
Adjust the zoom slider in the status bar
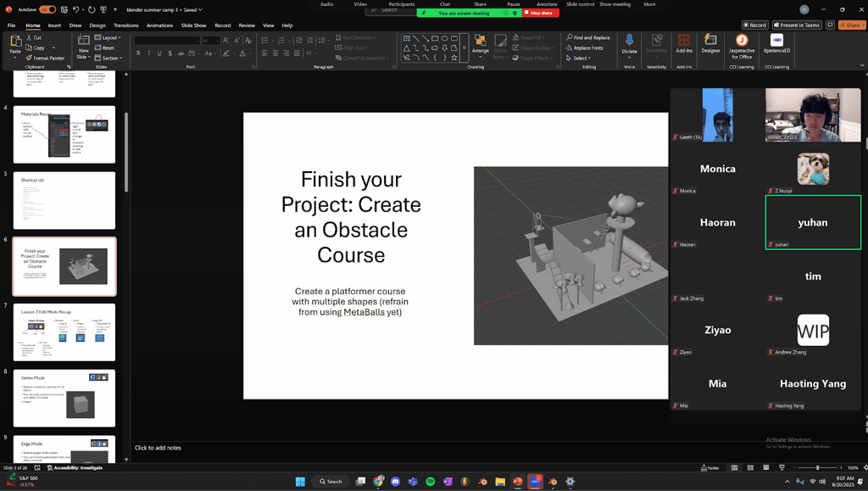coord(817,467)
